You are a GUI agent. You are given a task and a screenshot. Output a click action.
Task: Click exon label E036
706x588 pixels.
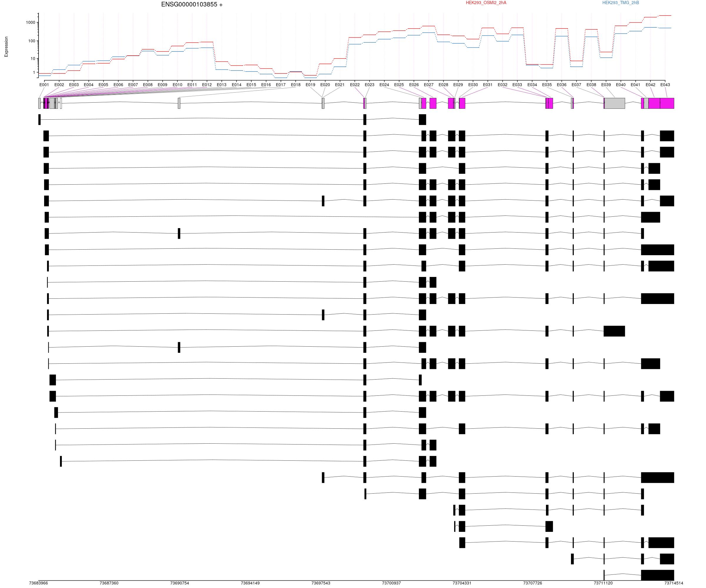click(x=562, y=85)
